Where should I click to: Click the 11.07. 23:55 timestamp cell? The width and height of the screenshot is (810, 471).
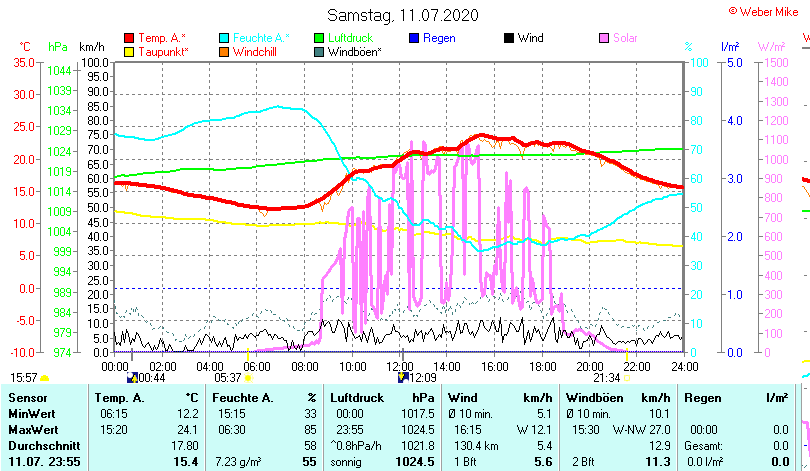44,462
